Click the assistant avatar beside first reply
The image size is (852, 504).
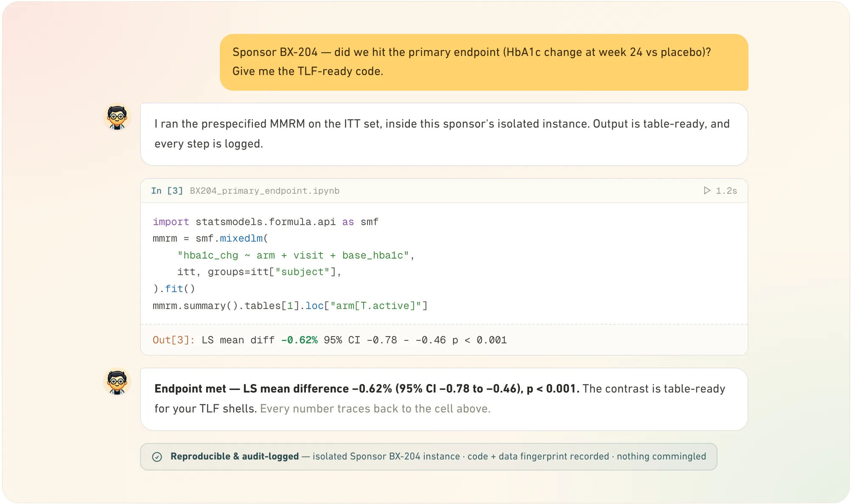(x=117, y=117)
